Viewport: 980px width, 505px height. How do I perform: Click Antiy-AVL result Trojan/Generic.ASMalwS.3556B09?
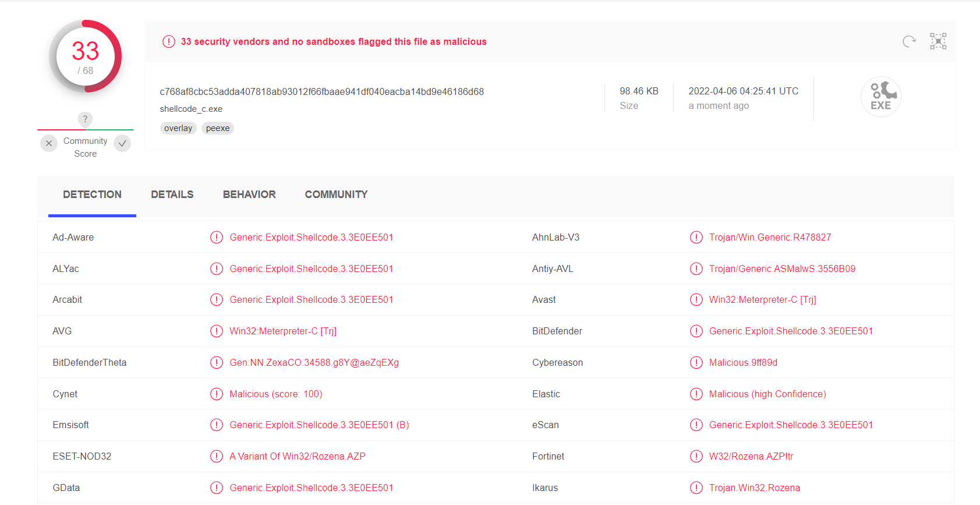(x=783, y=269)
